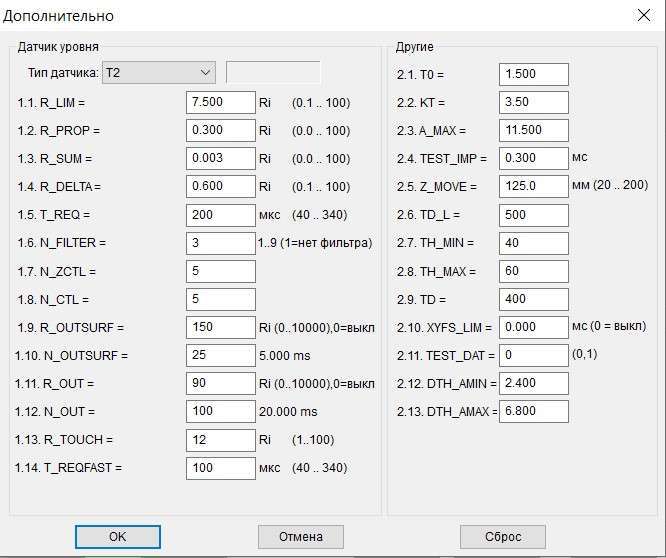Focus the N_OUT value box

click(220, 412)
